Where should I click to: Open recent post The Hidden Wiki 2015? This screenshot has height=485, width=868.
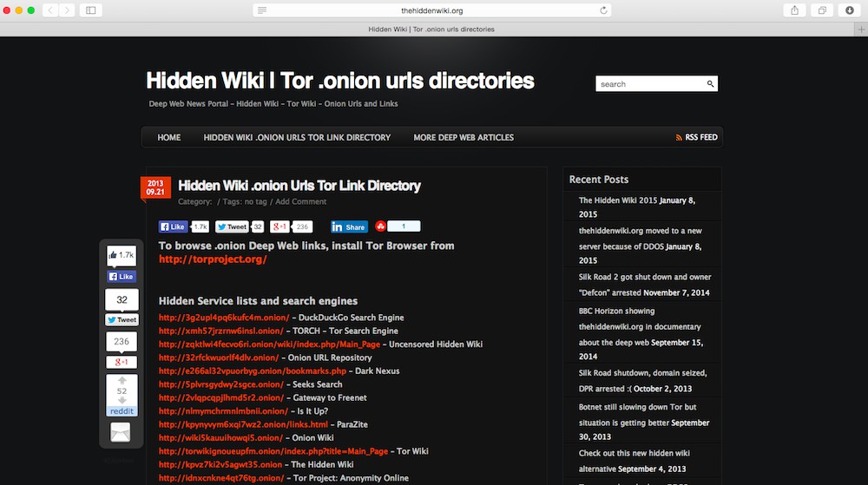coord(618,200)
